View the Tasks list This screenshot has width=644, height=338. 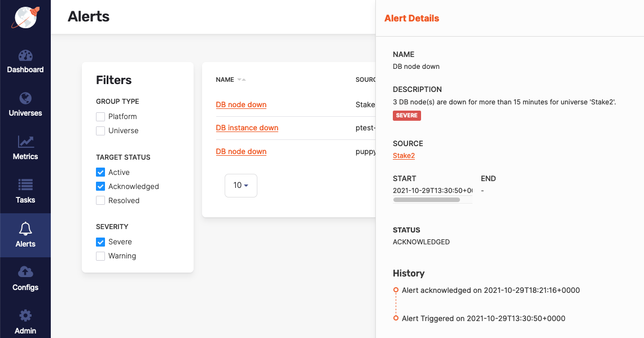click(x=25, y=192)
